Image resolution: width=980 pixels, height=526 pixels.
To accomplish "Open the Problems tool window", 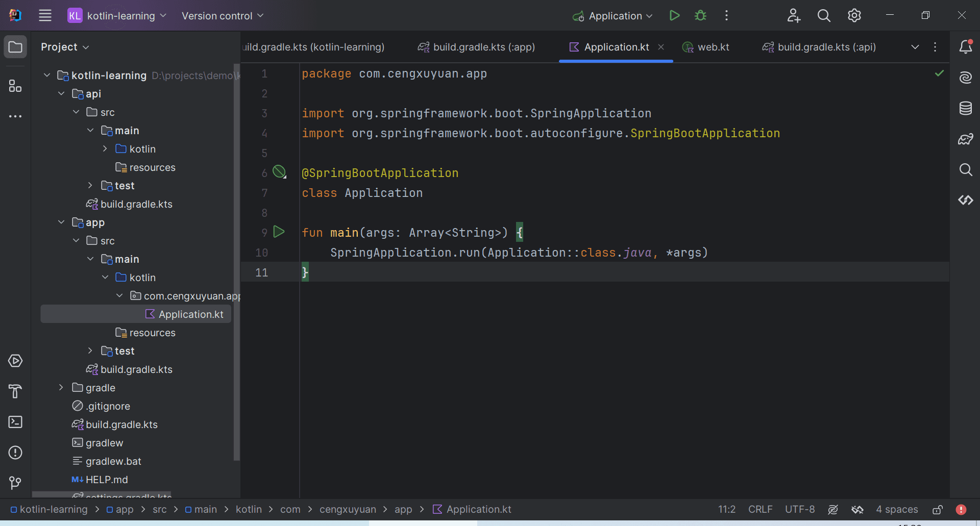I will click(15, 453).
